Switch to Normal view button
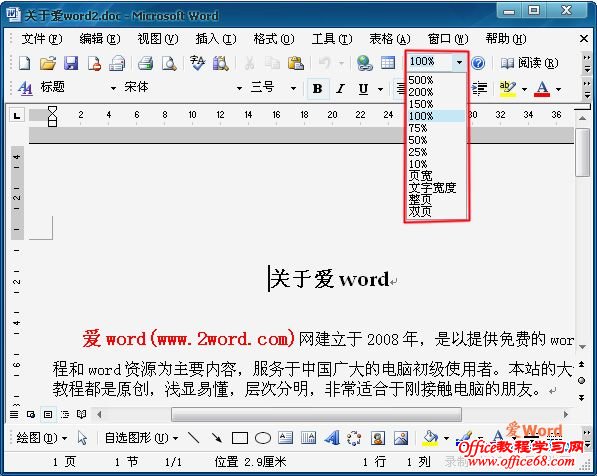 coord(14,414)
